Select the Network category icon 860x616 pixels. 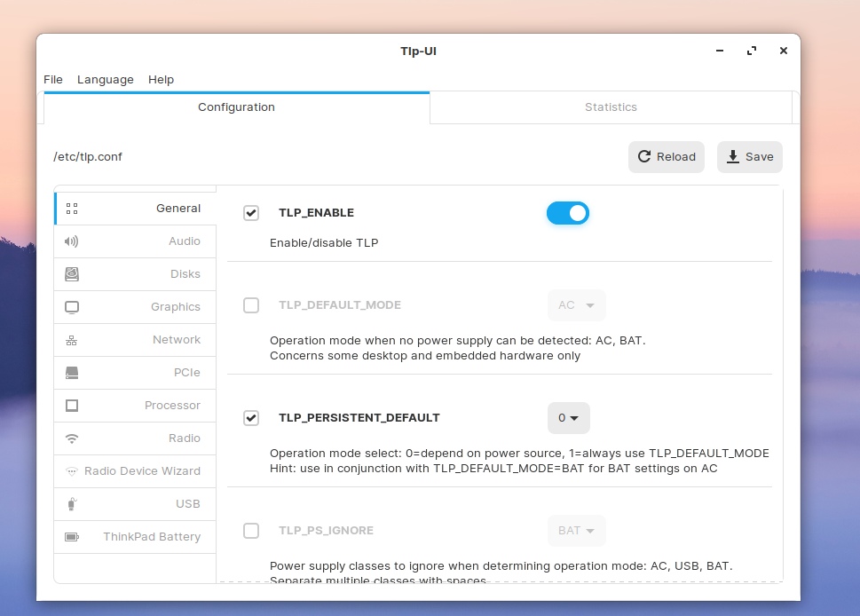coord(72,340)
